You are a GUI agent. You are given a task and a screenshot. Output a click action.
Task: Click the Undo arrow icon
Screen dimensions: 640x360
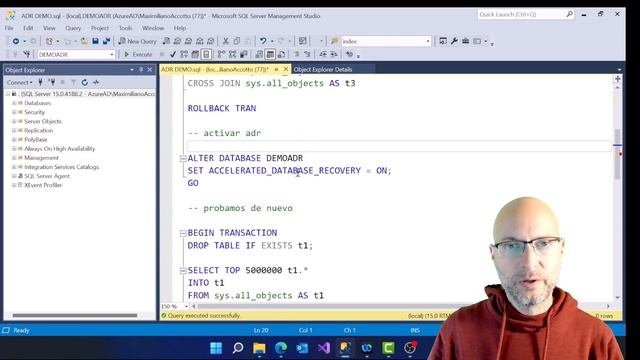(x=263, y=41)
